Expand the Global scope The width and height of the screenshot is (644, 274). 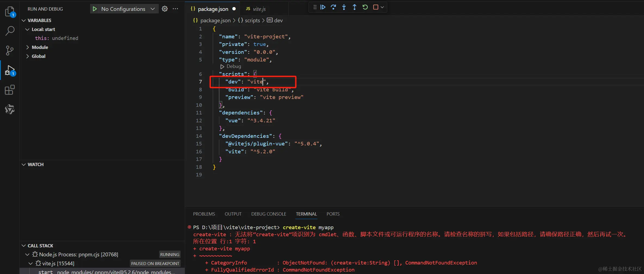[x=27, y=56]
